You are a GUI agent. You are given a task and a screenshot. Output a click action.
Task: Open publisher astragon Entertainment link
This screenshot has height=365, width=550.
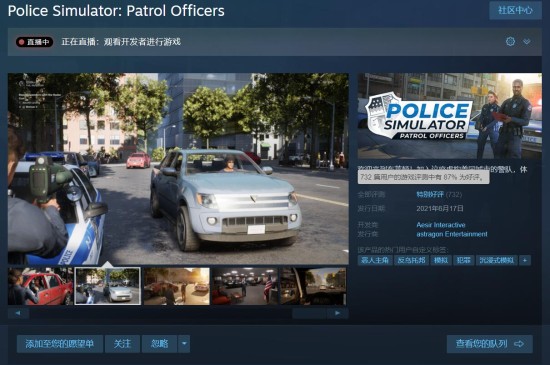pyautogui.click(x=452, y=234)
